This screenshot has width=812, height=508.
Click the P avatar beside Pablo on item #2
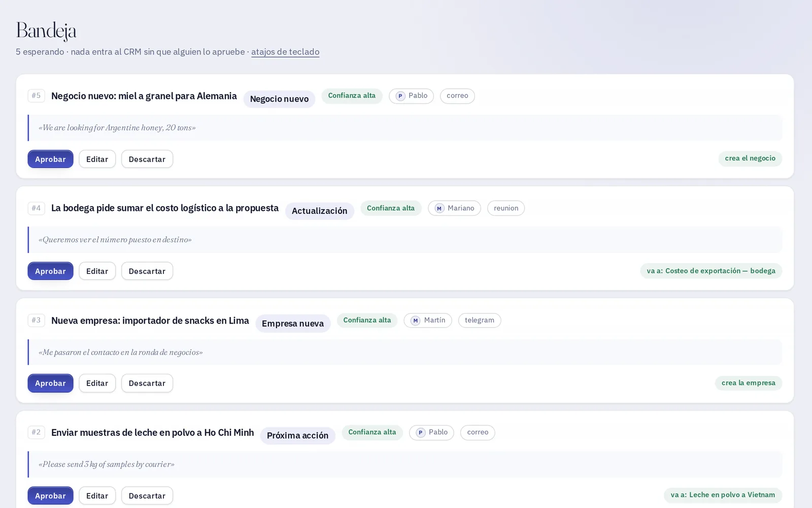(x=420, y=433)
